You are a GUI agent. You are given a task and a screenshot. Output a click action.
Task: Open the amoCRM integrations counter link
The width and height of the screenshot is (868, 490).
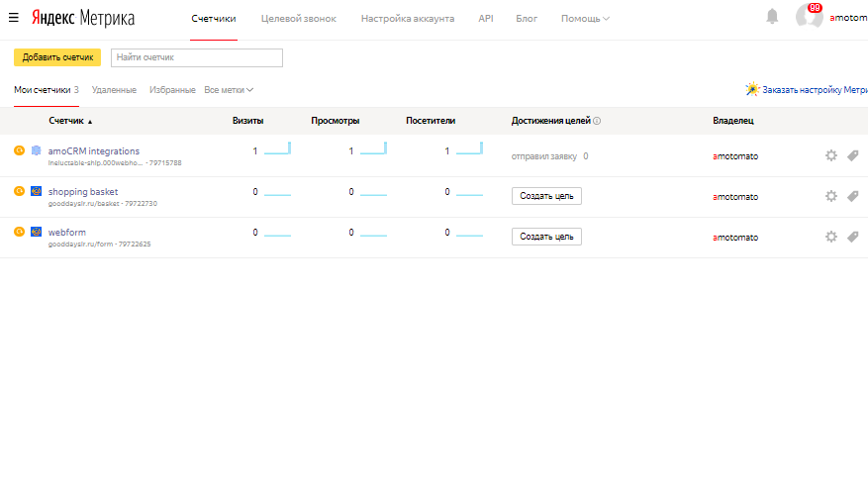[x=94, y=150]
